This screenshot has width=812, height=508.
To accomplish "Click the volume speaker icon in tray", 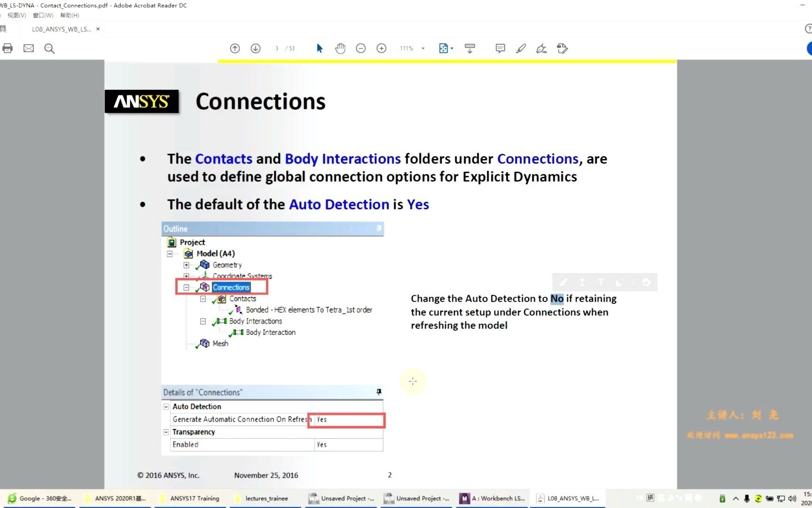I will coord(792,499).
